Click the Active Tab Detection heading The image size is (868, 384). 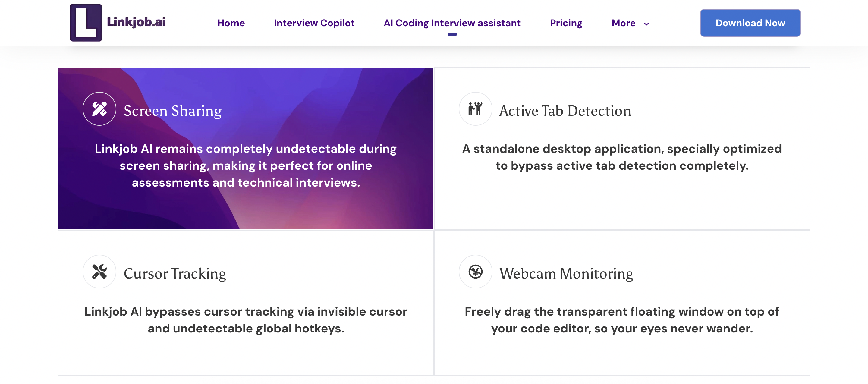coord(565,111)
